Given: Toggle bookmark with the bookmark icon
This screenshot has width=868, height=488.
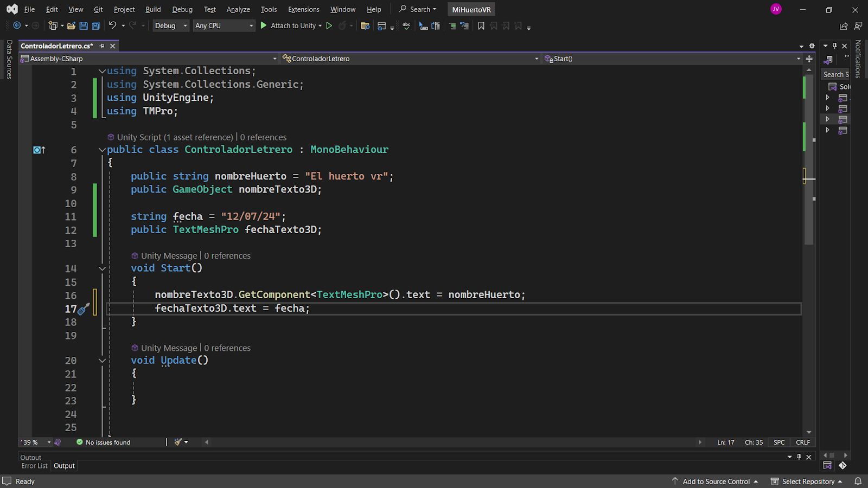Looking at the screenshot, I should (481, 25).
